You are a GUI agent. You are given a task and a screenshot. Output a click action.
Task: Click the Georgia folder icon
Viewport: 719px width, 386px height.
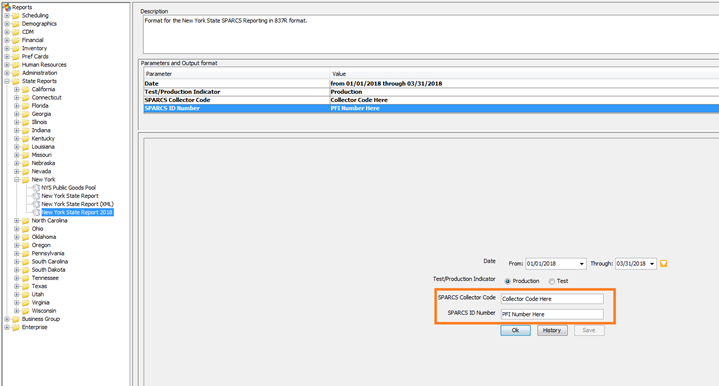pyautogui.click(x=26, y=114)
